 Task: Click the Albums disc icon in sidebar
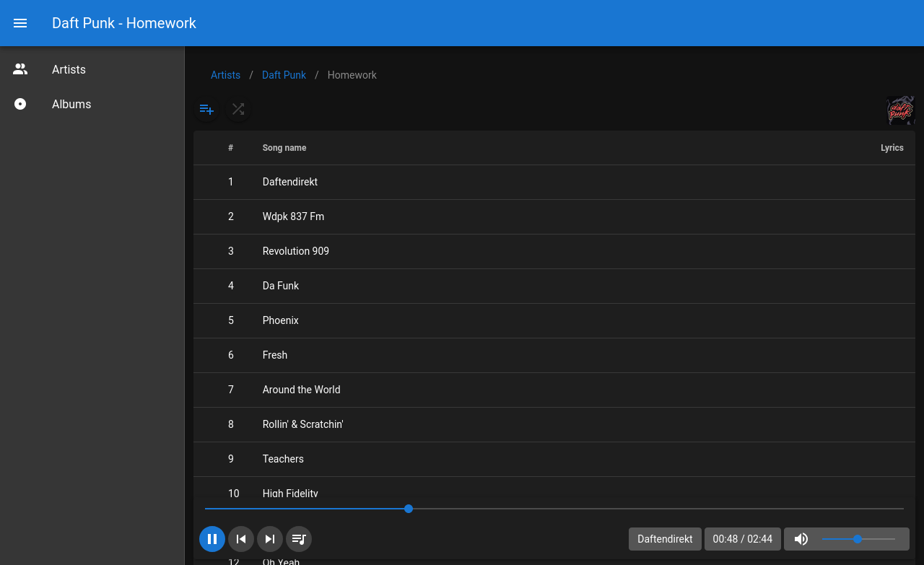(20, 104)
